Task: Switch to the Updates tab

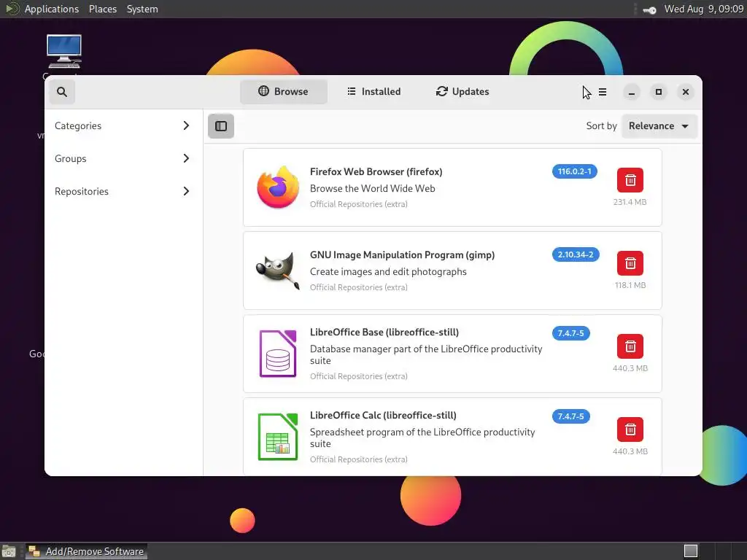Action: point(462,91)
